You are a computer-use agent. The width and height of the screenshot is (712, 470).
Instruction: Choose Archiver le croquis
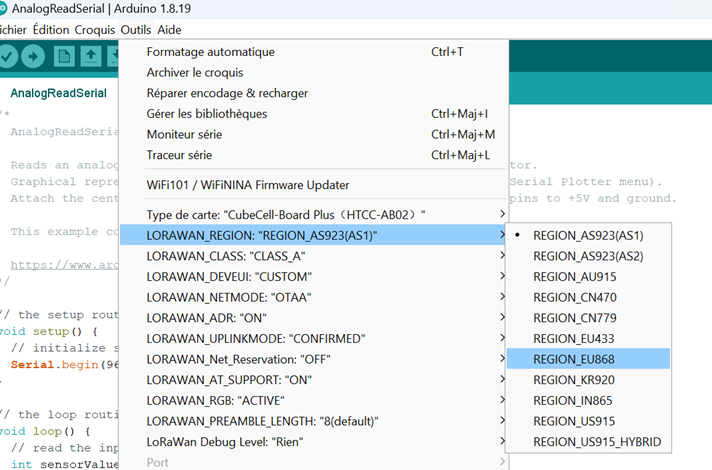point(313,73)
